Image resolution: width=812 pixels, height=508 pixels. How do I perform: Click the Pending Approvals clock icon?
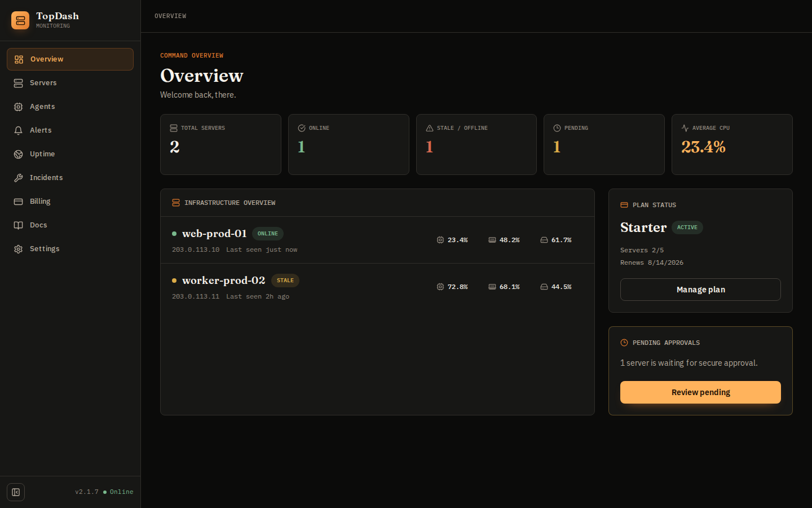[624, 343]
